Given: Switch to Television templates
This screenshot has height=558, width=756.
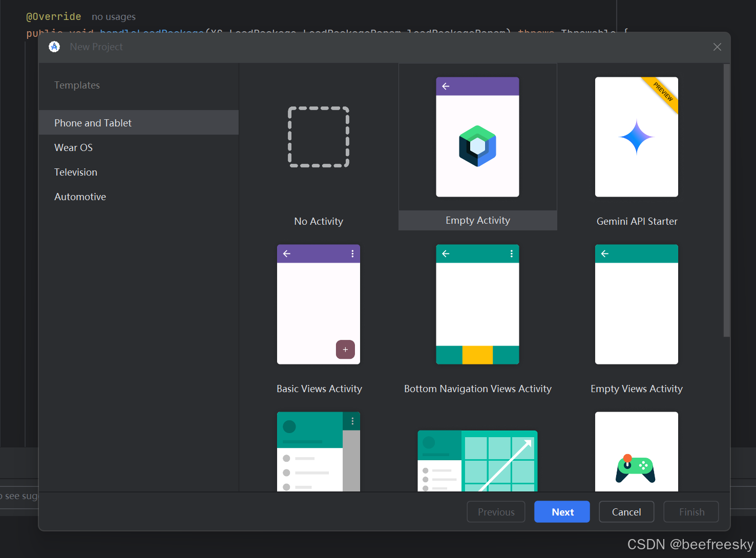Looking at the screenshot, I should pos(139,172).
